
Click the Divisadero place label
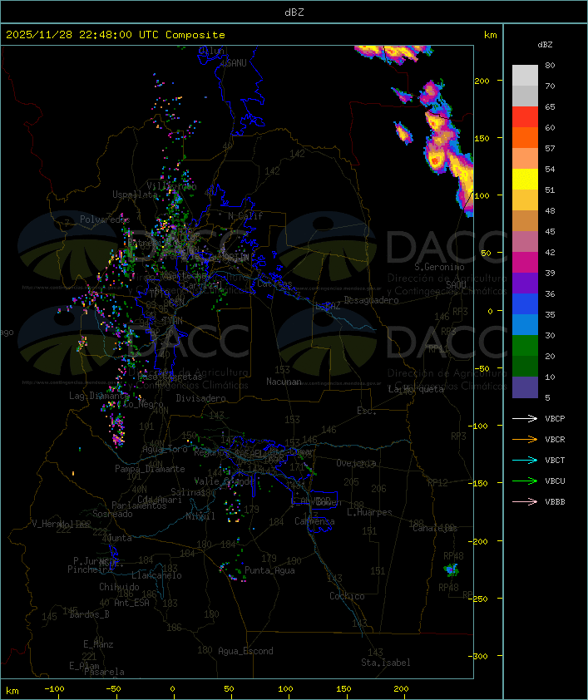pyautogui.click(x=200, y=398)
